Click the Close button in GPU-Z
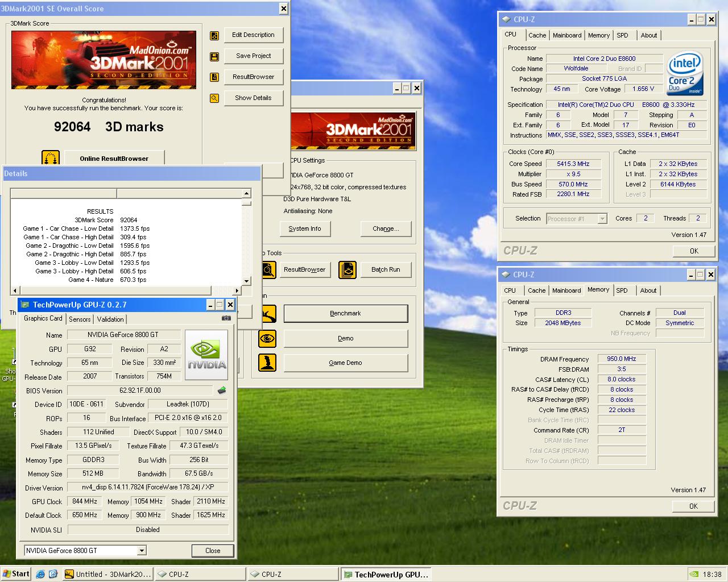 pyautogui.click(x=213, y=551)
